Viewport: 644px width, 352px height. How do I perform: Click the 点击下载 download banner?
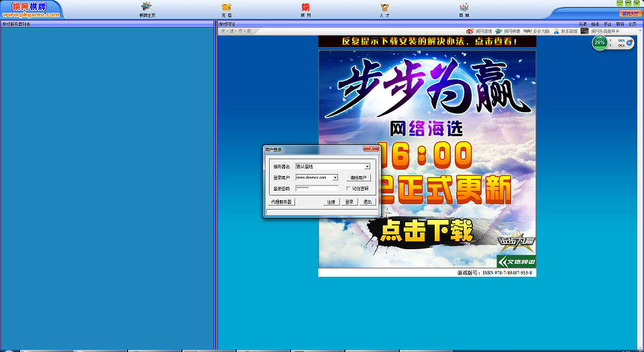point(426,231)
